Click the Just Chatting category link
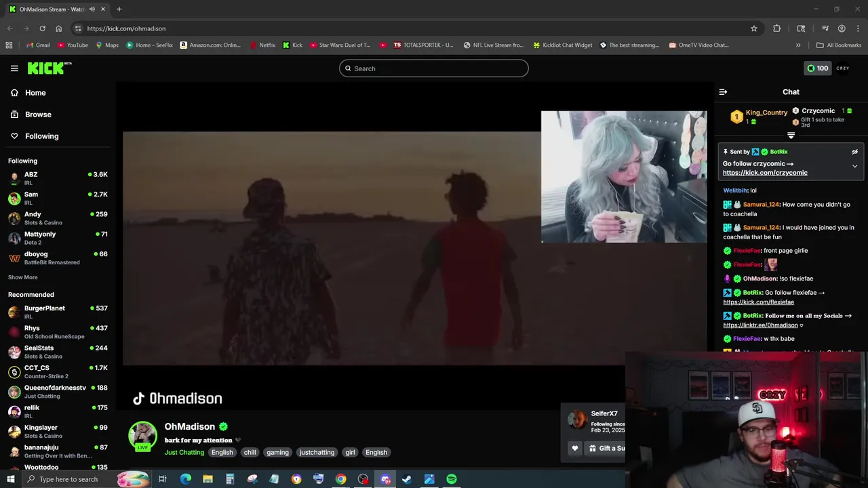Viewport: 868px width, 488px height. pyautogui.click(x=184, y=452)
